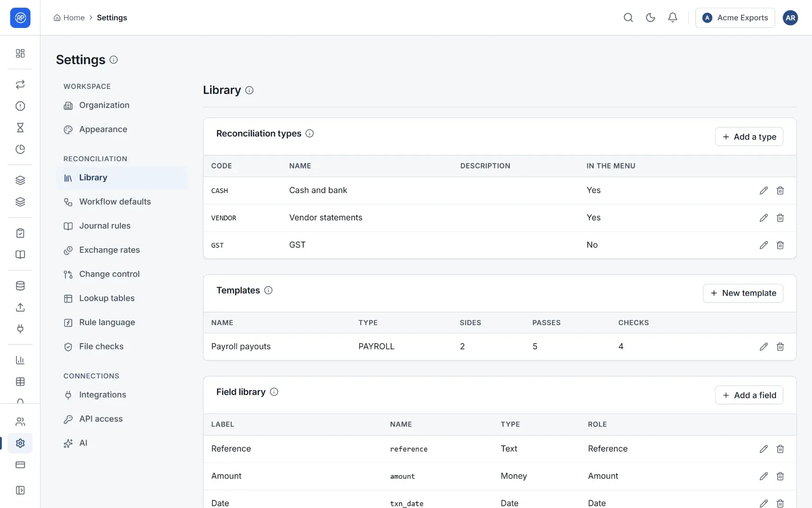
Task: Open the hourglass icon in left rail
Action: [20, 127]
